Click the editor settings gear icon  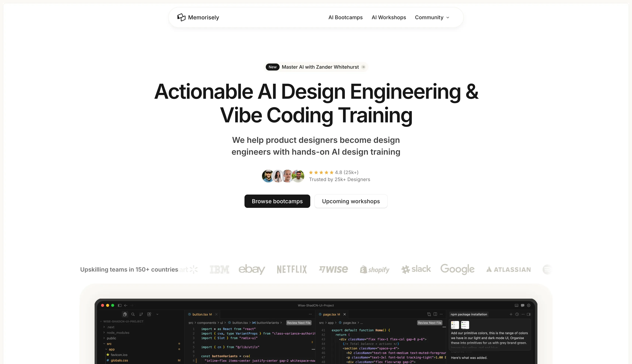click(529, 305)
